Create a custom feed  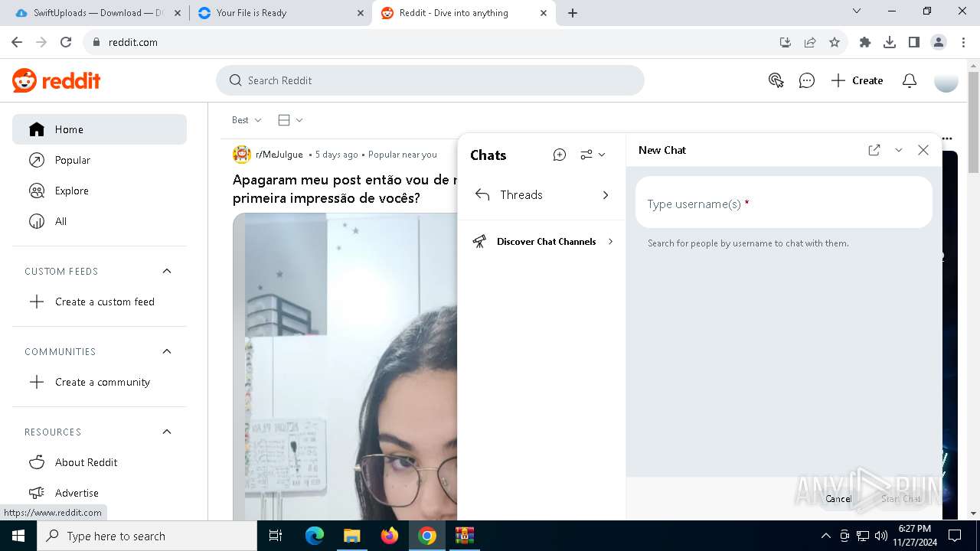[x=100, y=302]
